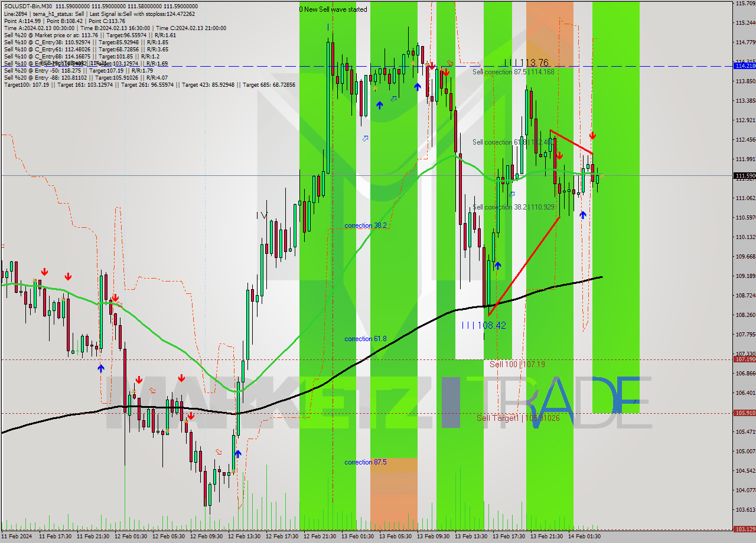
Task: Click the red 103.129 price tag
Action: [x=744, y=529]
